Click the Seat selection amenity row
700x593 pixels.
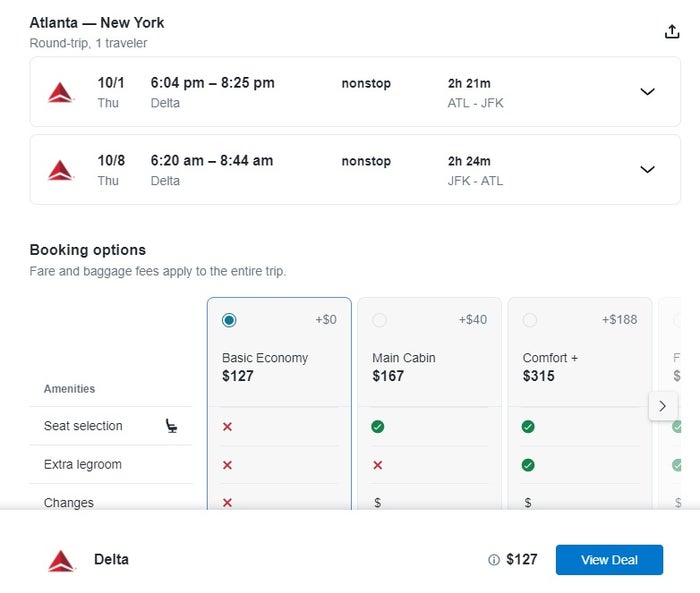pos(111,426)
